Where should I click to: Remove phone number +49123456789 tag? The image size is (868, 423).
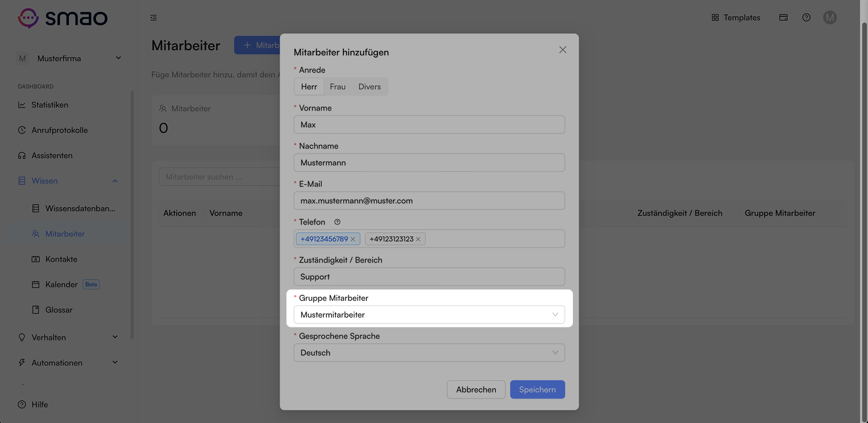coord(353,239)
